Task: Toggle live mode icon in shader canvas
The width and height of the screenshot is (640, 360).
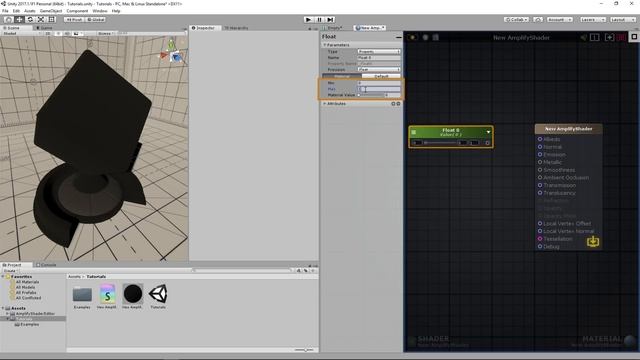Action: click(413, 37)
